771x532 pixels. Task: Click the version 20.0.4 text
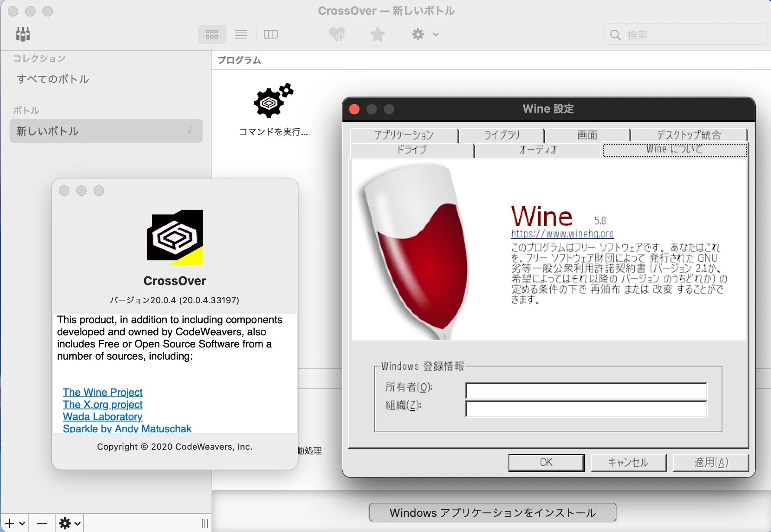coord(175,300)
